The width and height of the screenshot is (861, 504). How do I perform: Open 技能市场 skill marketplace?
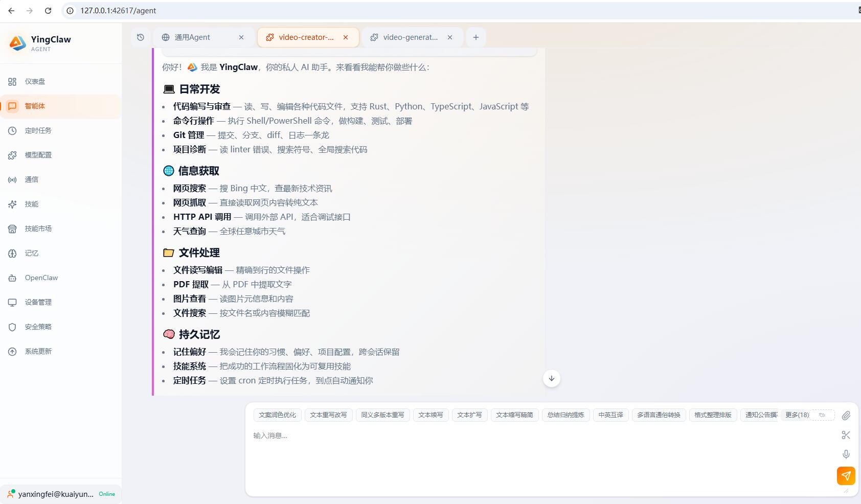60,228
